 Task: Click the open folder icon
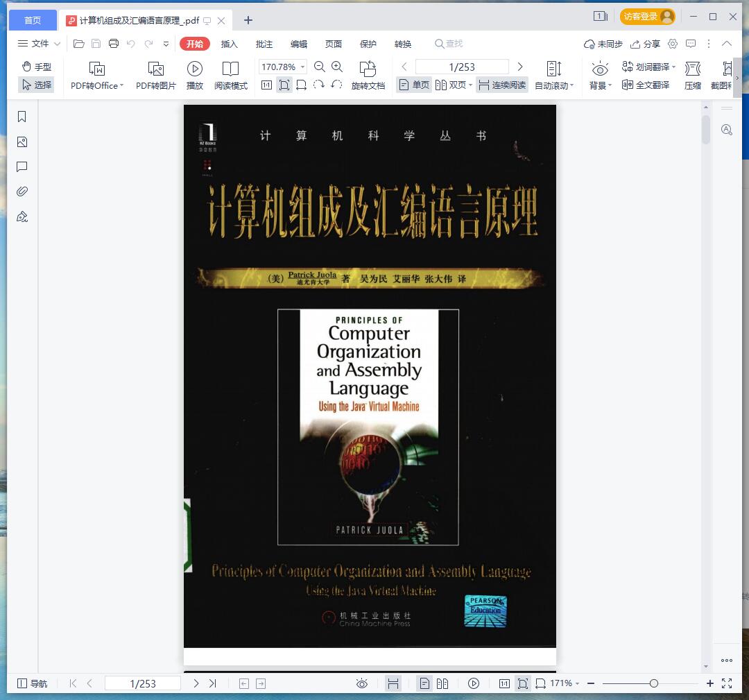tap(79, 44)
